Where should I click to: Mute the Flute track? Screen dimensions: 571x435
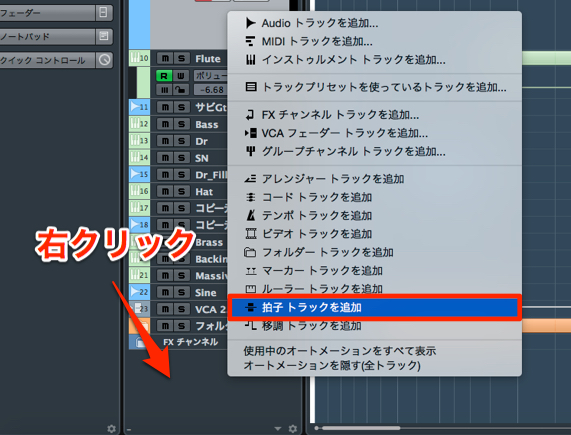[x=165, y=58]
